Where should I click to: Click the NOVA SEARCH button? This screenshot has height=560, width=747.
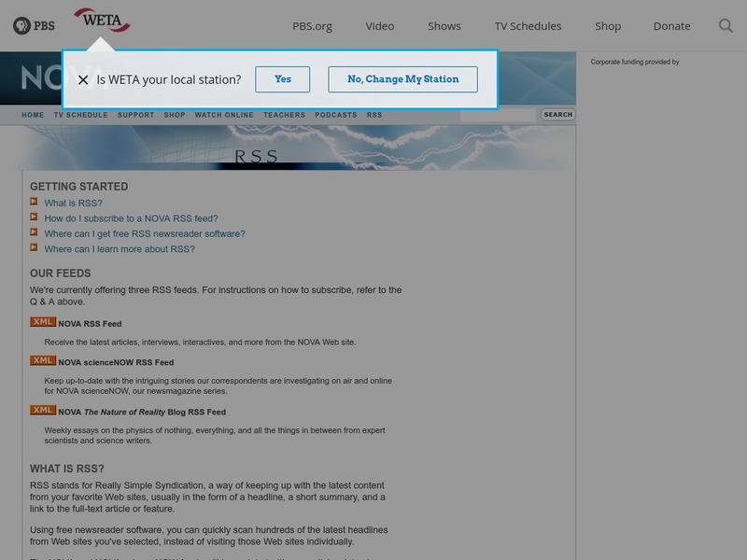click(x=558, y=115)
